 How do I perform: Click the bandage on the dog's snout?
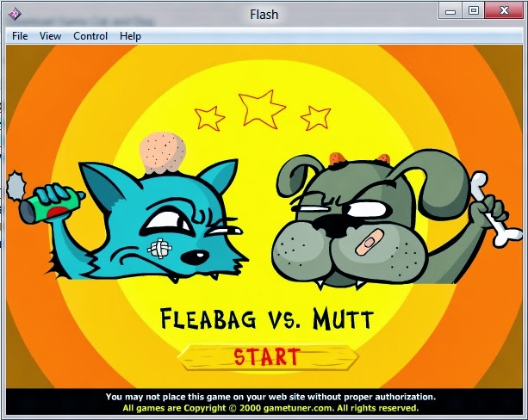tap(370, 242)
